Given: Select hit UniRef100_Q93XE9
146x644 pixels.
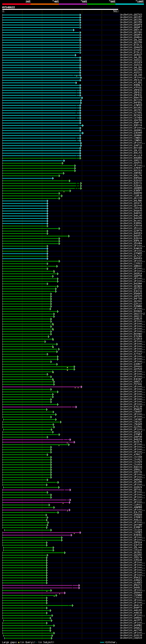Looking at the screenshot, I should pyautogui.click(x=131, y=63).
